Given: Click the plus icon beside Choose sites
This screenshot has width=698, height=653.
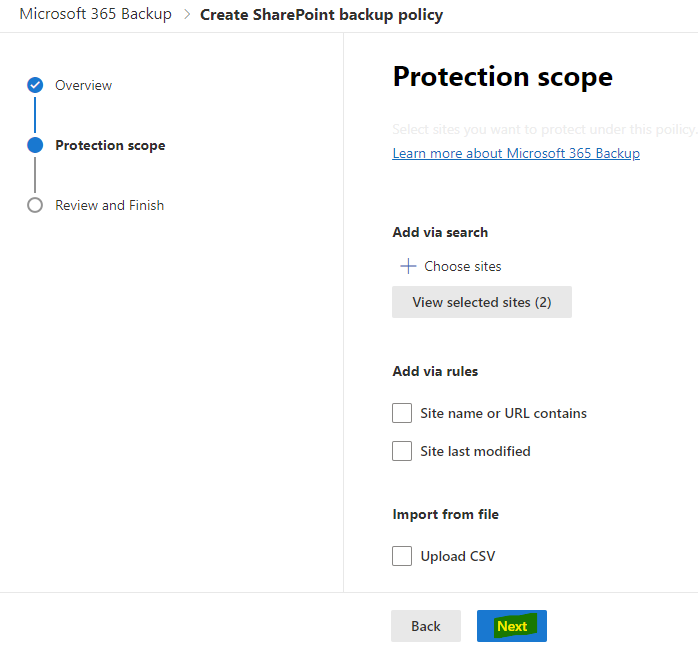Looking at the screenshot, I should [x=408, y=266].
